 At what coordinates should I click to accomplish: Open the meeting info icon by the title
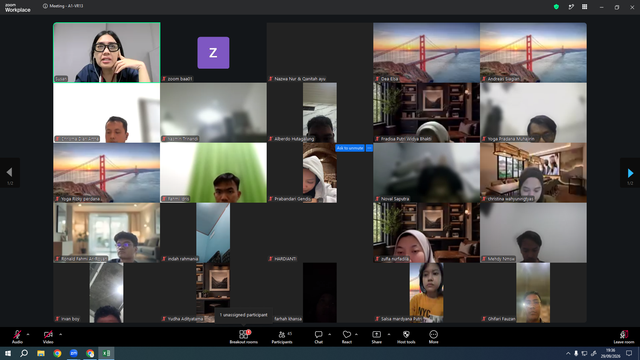pyautogui.click(x=45, y=6)
